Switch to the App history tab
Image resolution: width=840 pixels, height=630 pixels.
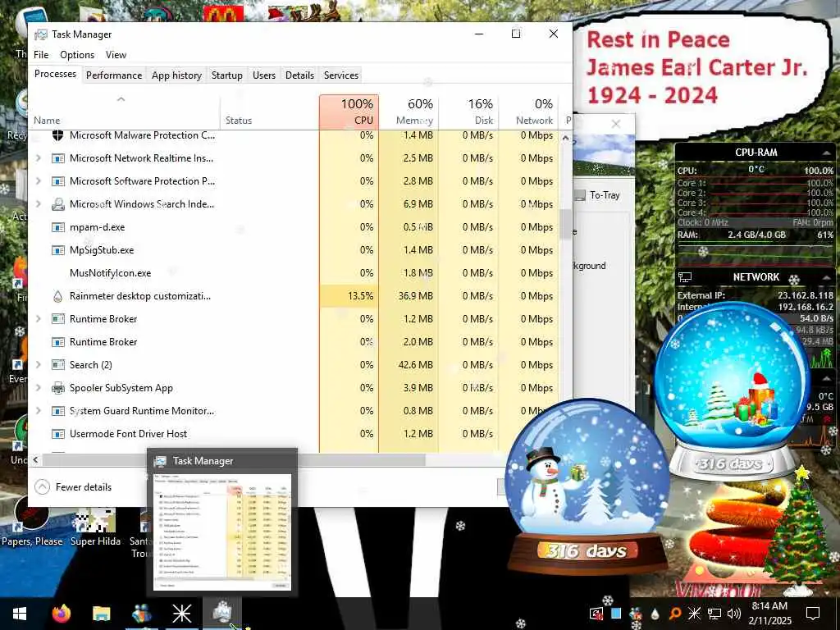click(176, 75)
